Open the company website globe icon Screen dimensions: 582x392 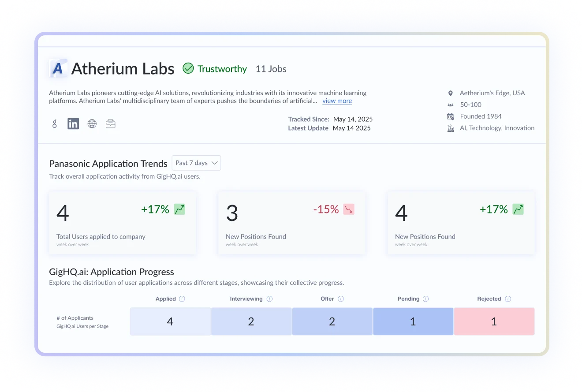(x=92, y=124)
